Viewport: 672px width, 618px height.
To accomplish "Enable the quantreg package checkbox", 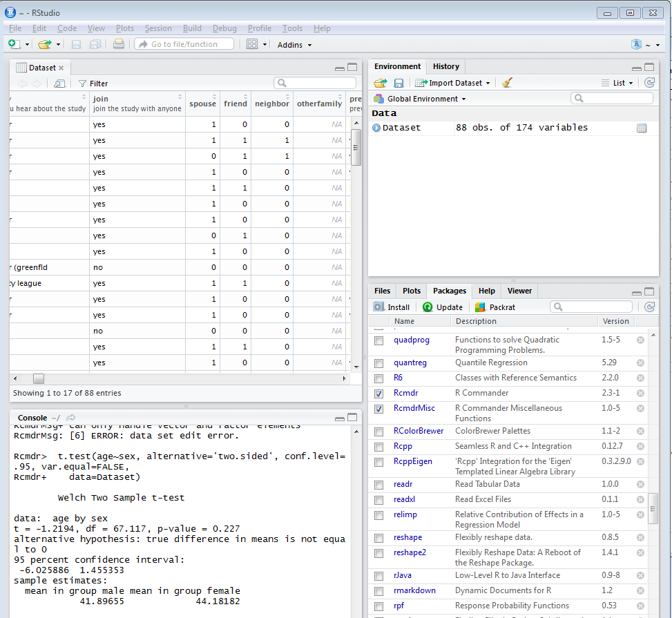I will click(x=378, y=363).
